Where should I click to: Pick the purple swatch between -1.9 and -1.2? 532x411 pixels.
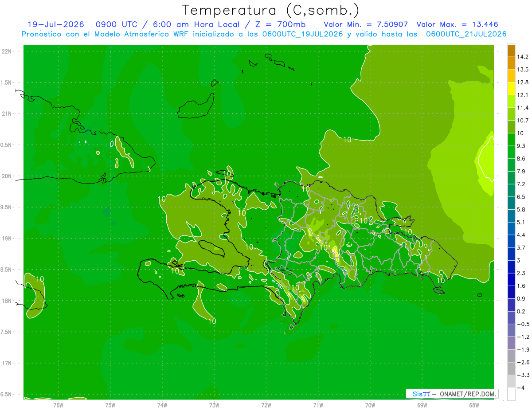pos(511,343)
